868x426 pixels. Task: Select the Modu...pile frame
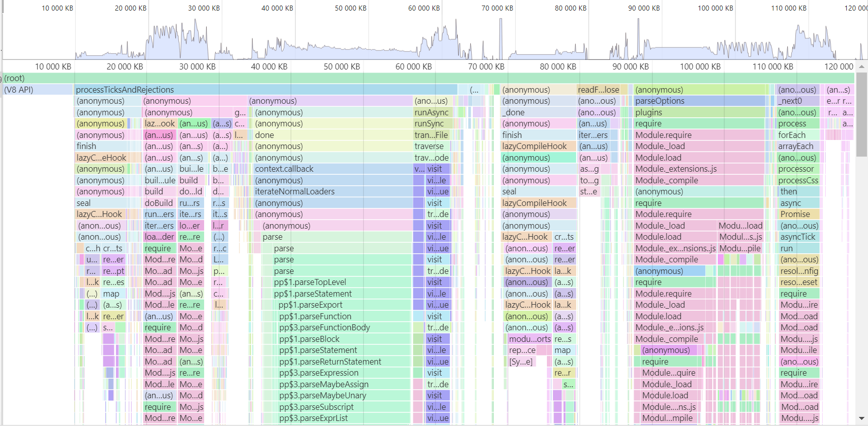click(x=740, y=248)
